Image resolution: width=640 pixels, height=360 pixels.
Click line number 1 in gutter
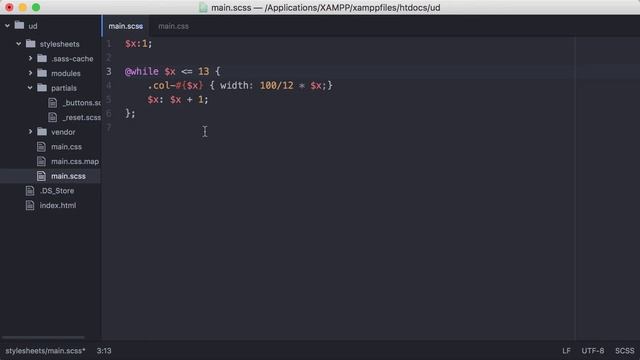pos(109,44)
